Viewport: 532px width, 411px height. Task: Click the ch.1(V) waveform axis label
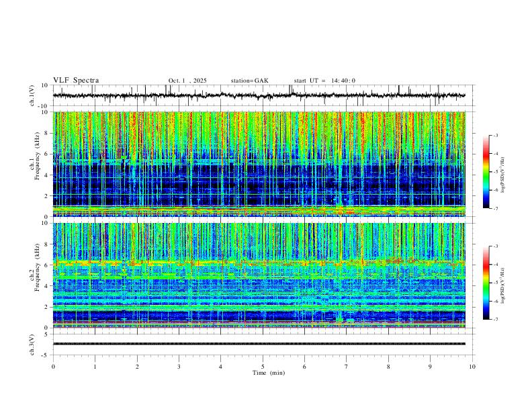(32, 95)
